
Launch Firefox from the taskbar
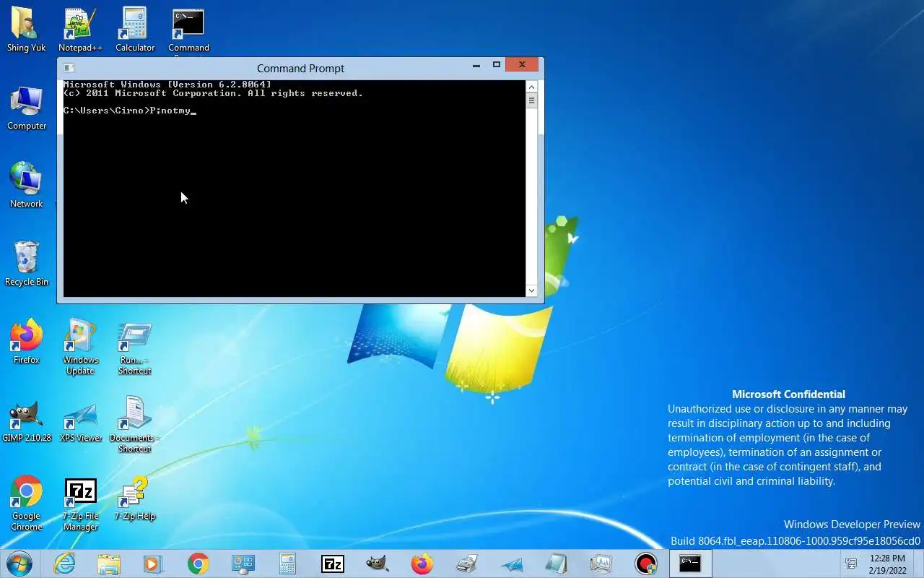coord(422,564)
